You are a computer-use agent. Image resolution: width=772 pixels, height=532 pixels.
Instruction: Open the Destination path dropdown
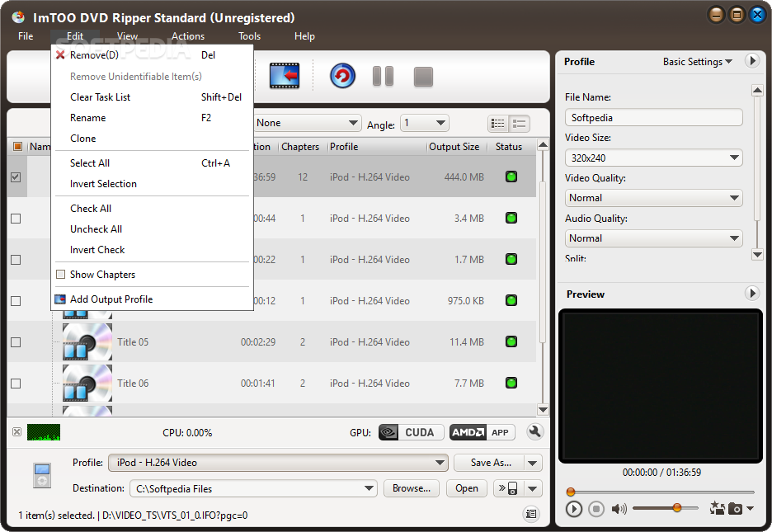(253, 488)
